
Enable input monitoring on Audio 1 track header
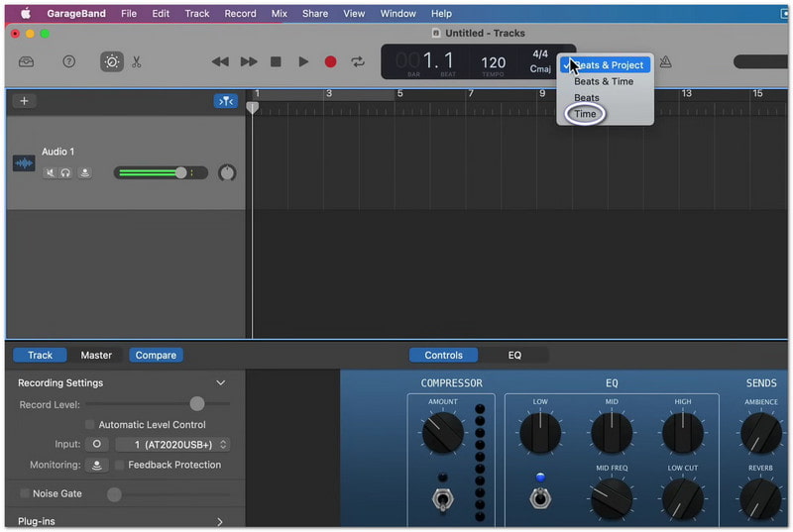[85, 172]
